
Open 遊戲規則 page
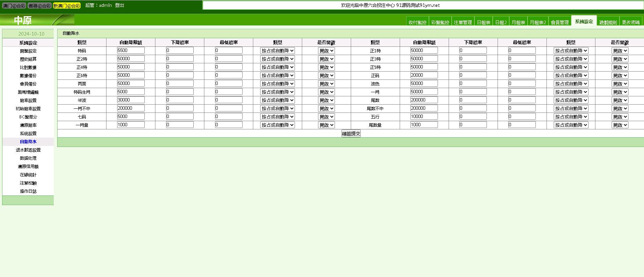(608, 22)
